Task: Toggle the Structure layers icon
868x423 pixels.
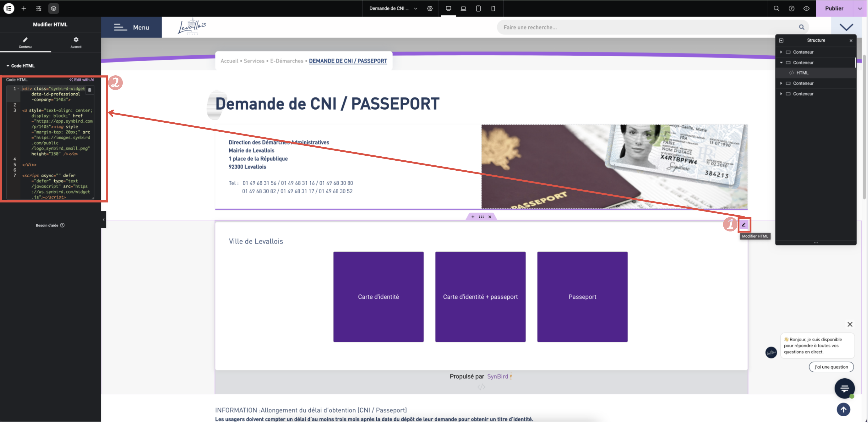Action: pyautogui.click(x=54, y=8)
